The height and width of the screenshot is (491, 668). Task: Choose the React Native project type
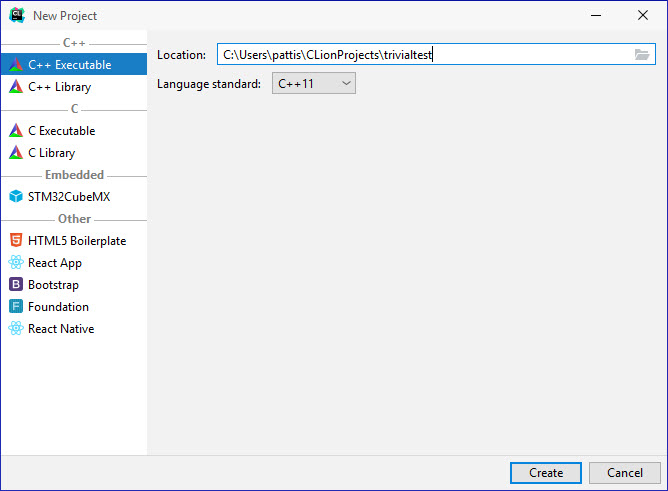[x=60, y=329]
